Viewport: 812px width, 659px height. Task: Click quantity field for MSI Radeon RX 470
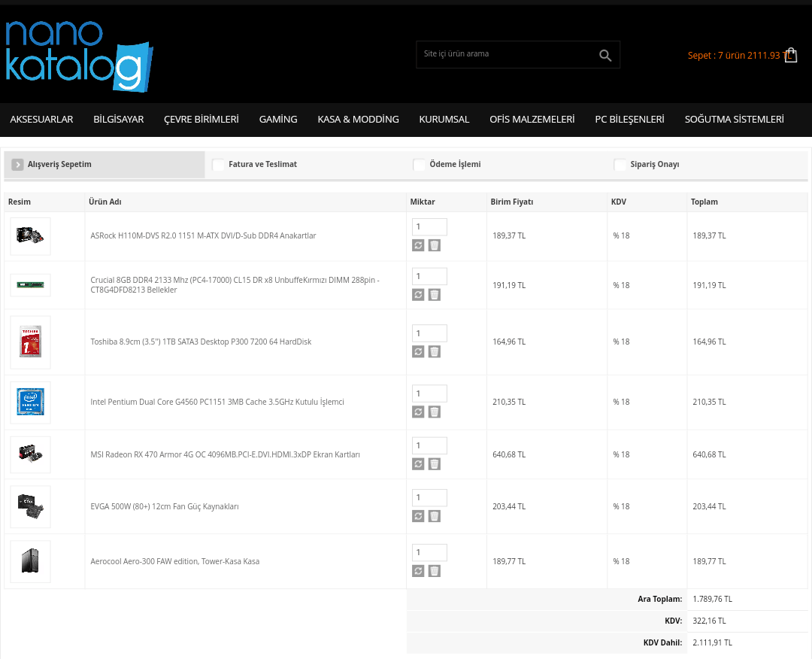tap(429, 445)
